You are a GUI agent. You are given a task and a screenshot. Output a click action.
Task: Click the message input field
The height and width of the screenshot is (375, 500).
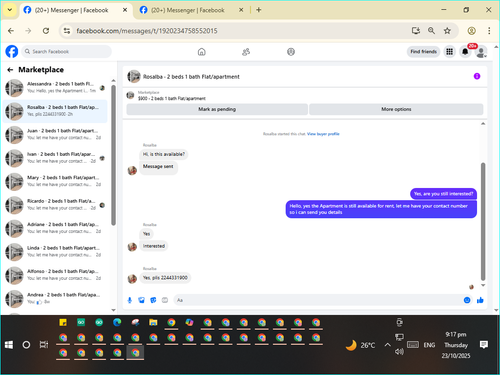[323, 300]
